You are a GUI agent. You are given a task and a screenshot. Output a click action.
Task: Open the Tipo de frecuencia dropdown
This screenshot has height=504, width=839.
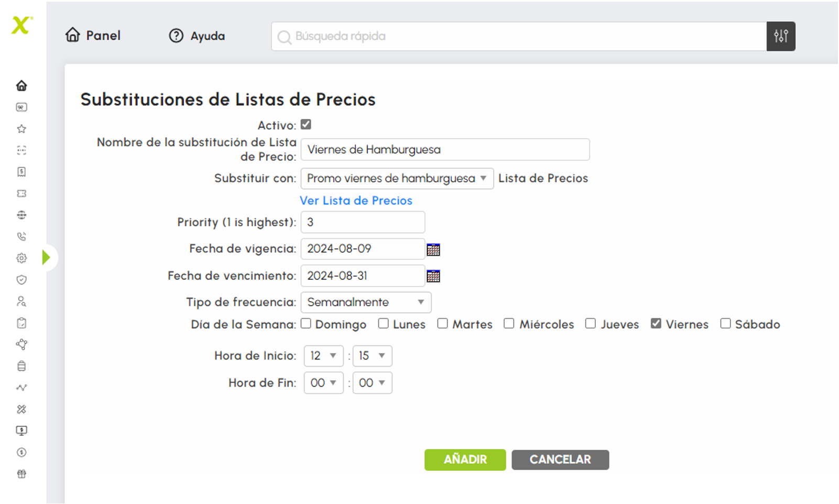tap(366, 302)
